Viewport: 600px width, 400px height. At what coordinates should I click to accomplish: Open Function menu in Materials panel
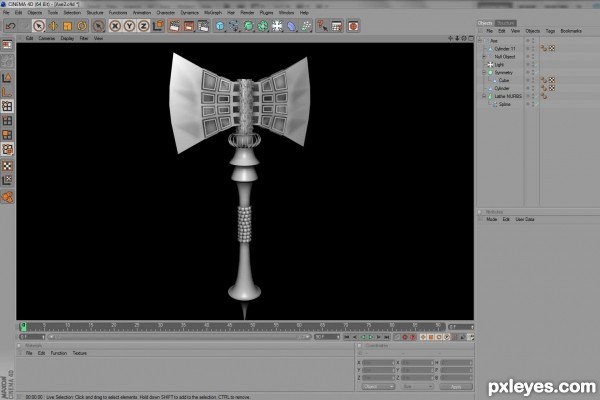click(59, 353)
